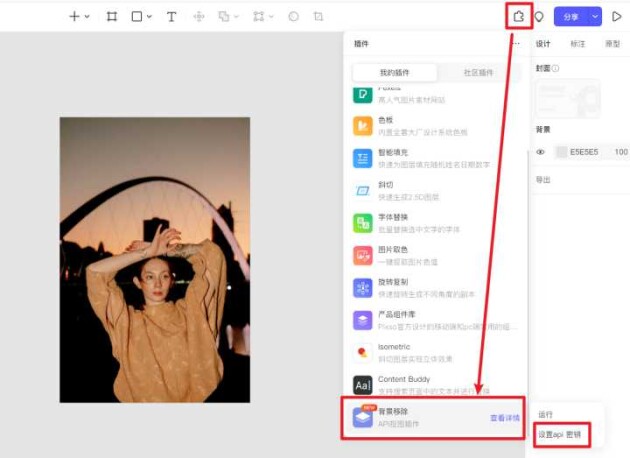The image size is (630, 458).
Task: Click the E5E5E5 hex value field
Action: point(584,152)
